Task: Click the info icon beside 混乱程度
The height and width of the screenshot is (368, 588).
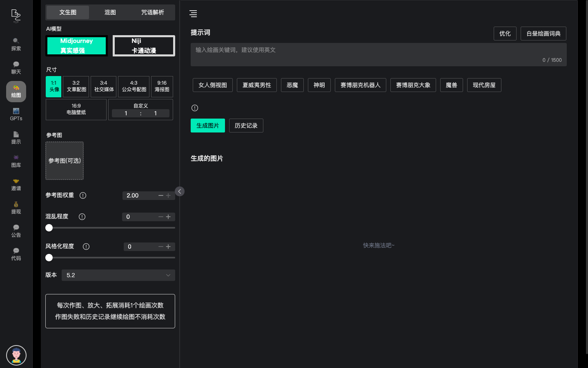Action: [82, 217]
